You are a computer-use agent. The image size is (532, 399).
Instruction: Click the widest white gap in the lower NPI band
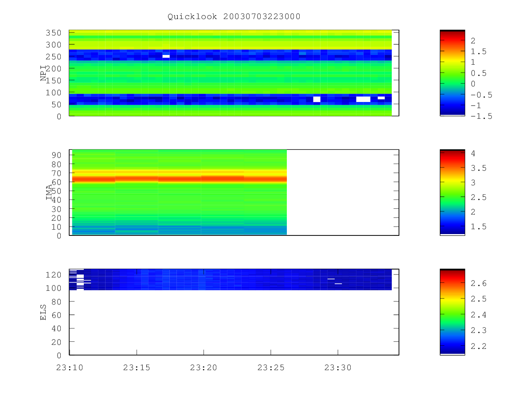click(x=363, y=99)
